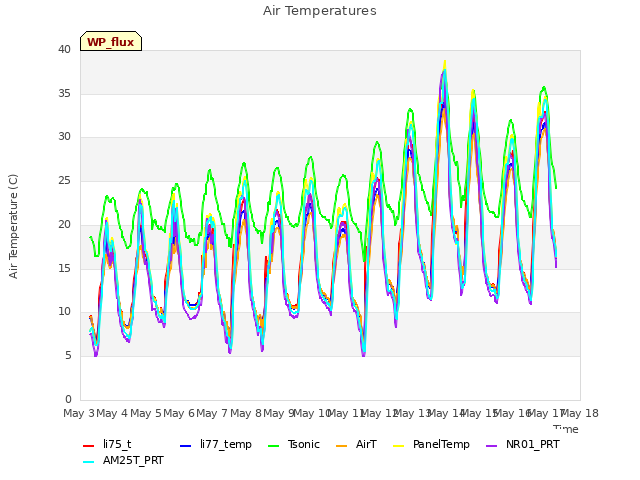Image resolution: width=640 pixels, height=480 pixels.
Task: Click the May 18 x-axis label
Action: point(579,413)
